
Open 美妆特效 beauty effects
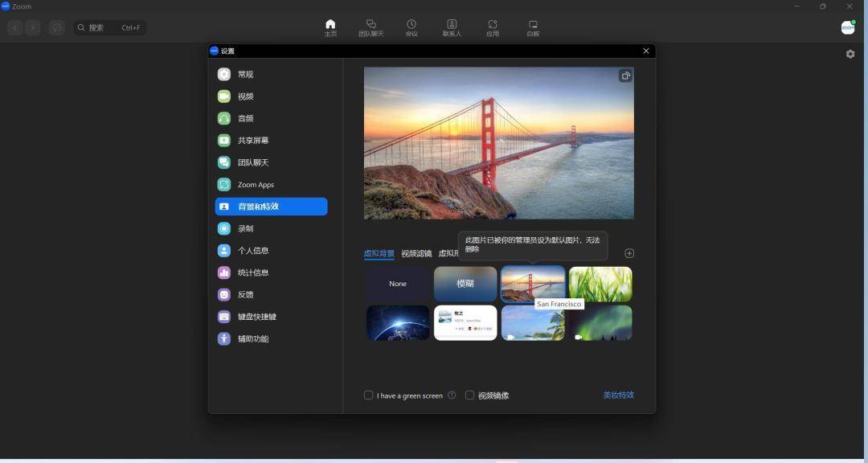(617, 395)
